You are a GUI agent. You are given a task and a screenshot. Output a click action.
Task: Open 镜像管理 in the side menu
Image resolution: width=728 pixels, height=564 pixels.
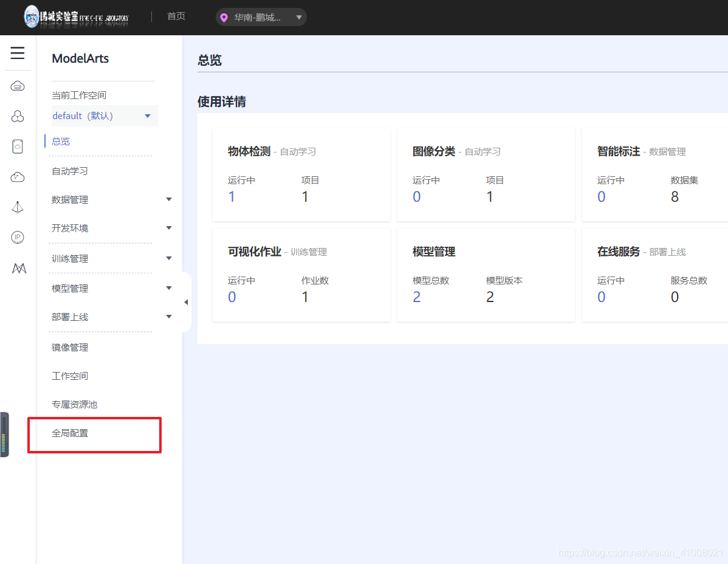pos(70,347)
